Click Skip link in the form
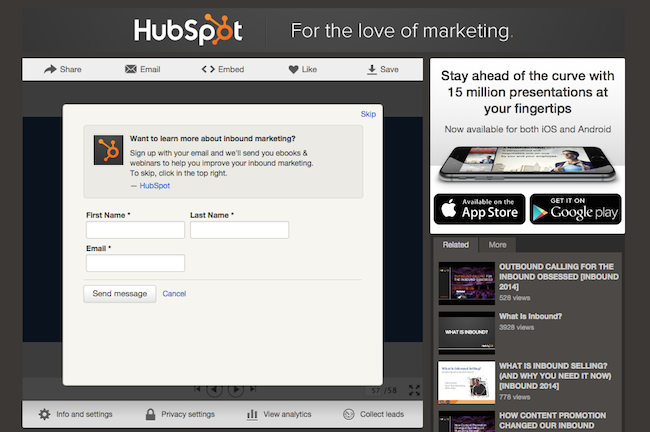Screen dimensions: 650x432 (x=368, y=114)
